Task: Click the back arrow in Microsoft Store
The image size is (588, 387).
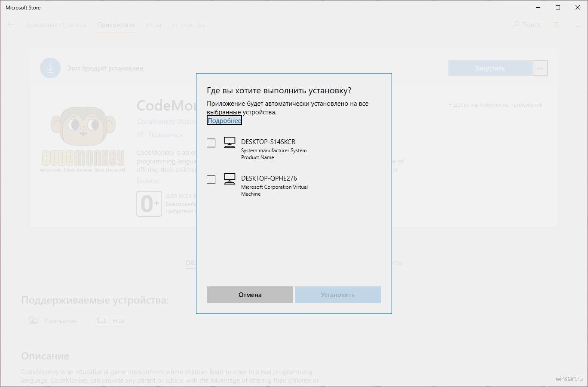Action: tap(11, 25)
